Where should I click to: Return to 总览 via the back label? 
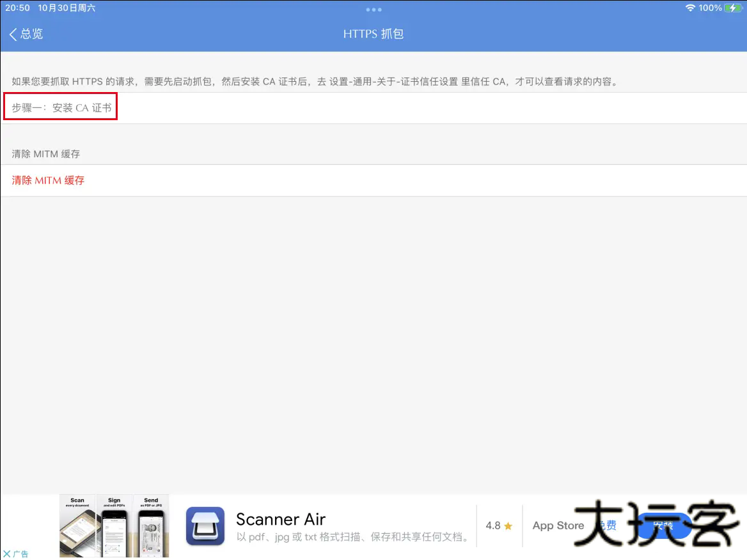pyautogui.click(x=30, y=33)
